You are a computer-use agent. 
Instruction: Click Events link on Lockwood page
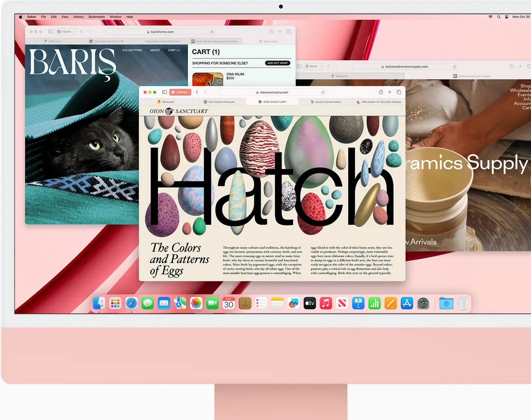pyautogui.click(x=524, y=95)
